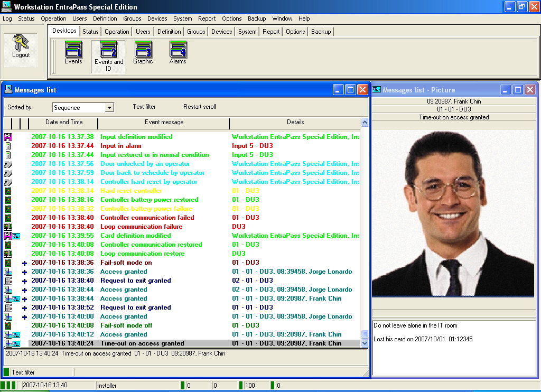Click picture icon on Card definition modified row
The height and width of the screenshot is (392, 541).
pyautogui.click(x=16, y=236)
